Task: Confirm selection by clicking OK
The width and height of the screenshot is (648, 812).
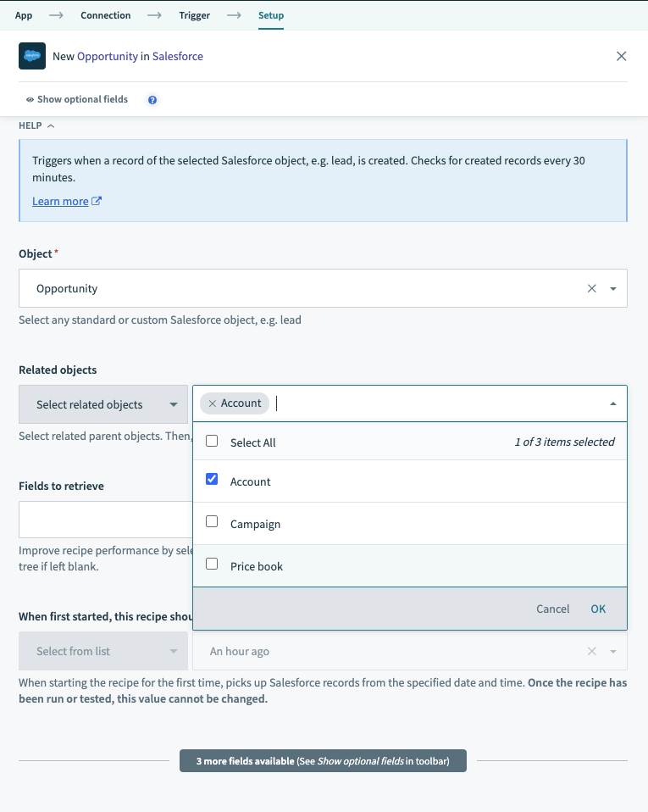Action: pos(598,609)
